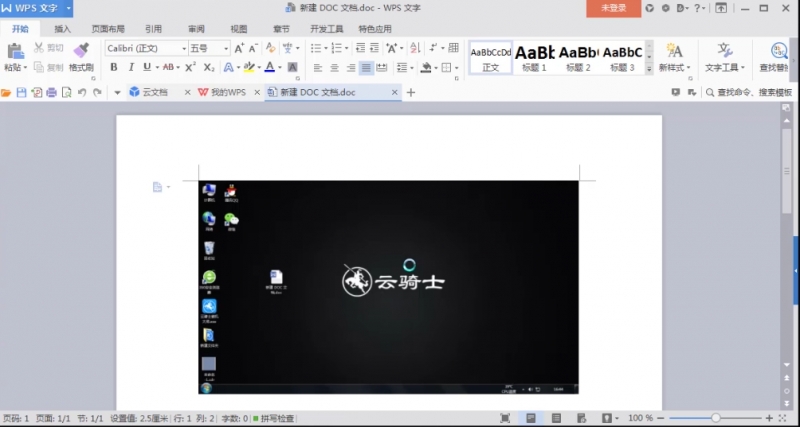800x427 pixels.
Task: Copy selection using the 复制 icon
Action: (x=39, y=67)
